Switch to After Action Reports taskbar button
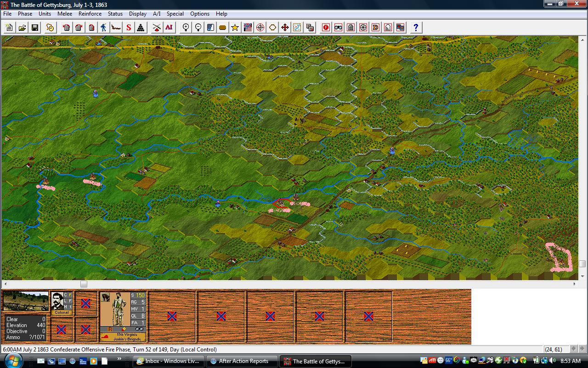 (x=243, y=361)
